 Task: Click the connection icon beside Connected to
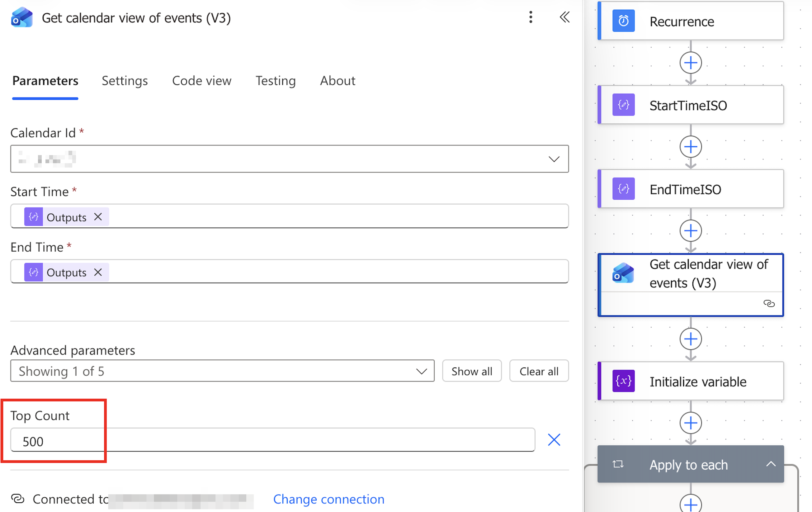click(18, 499)
